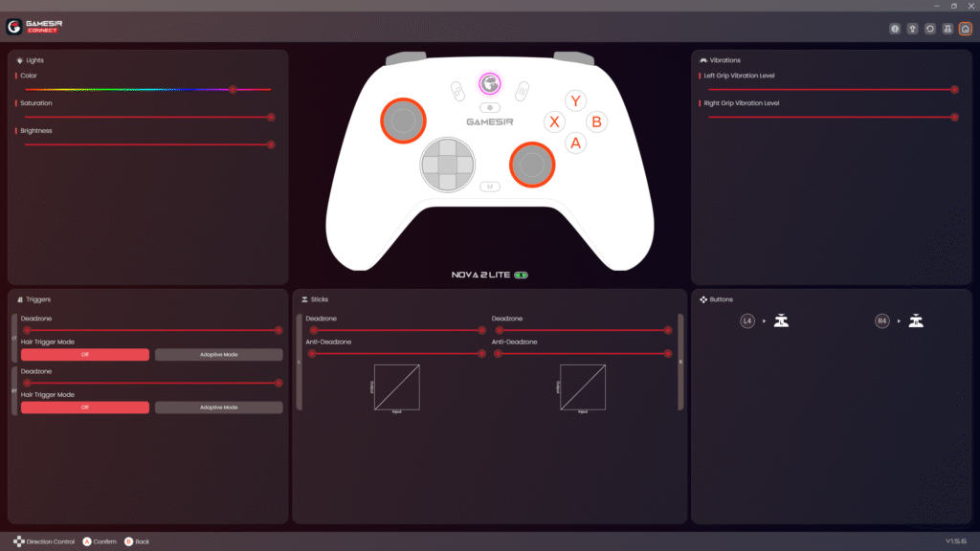Click the Color hue slider handle

[233, 89]
